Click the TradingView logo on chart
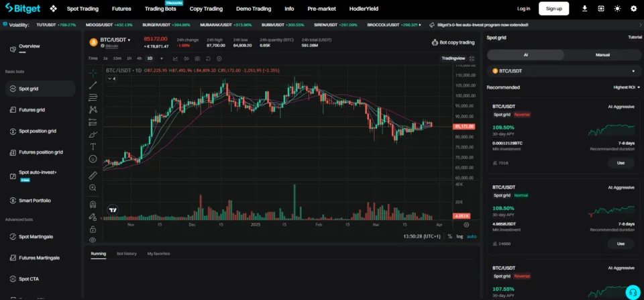This screenshot has width=644, height=300. (113, 210)
